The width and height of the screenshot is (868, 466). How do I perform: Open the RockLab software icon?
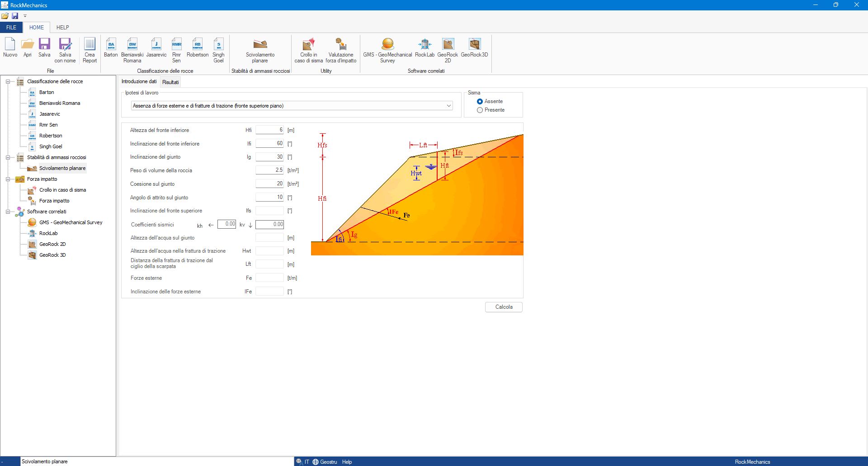pos(425,48)
